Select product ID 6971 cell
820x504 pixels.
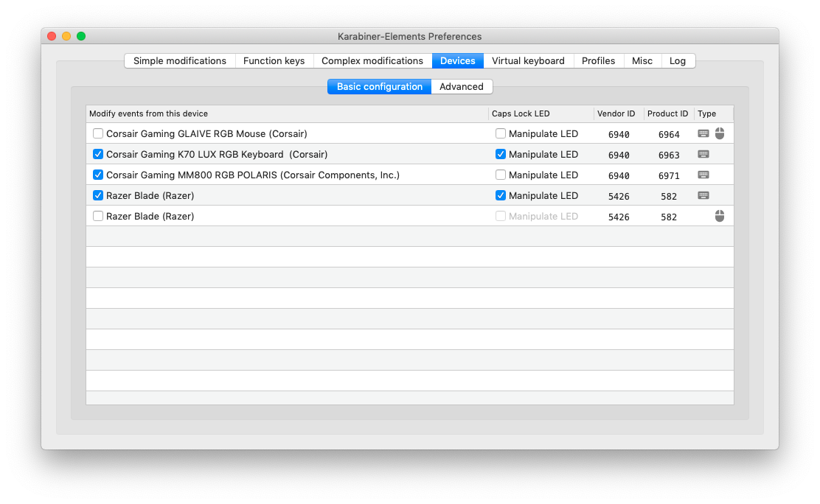[x=669, y=175]
